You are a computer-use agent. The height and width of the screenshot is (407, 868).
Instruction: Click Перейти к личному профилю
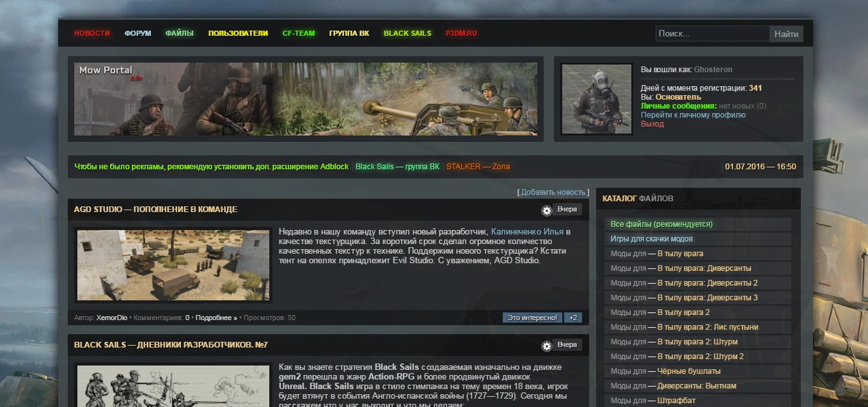[x=693, y=115]
